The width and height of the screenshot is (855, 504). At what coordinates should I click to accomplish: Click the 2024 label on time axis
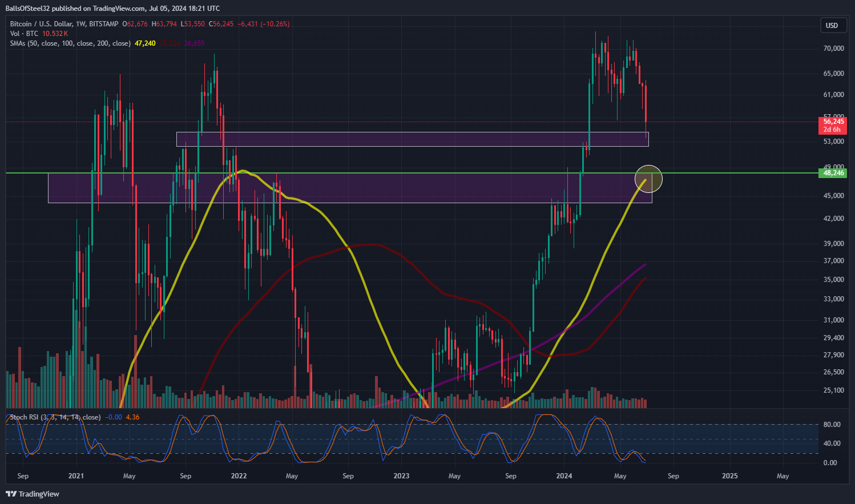[564, 476]
